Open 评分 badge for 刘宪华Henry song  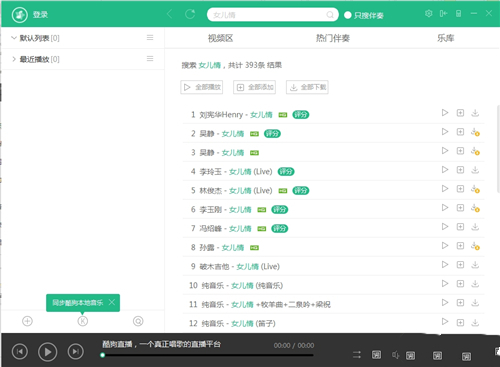[301, 115]
